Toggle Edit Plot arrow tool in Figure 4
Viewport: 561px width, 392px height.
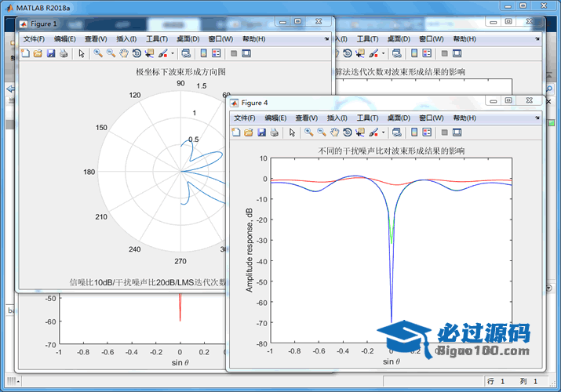coord(293,132)
